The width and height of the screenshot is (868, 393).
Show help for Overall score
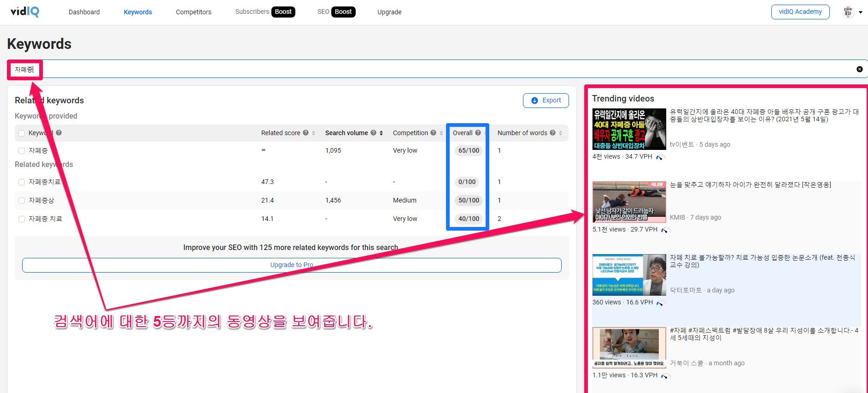pos(478,133)
